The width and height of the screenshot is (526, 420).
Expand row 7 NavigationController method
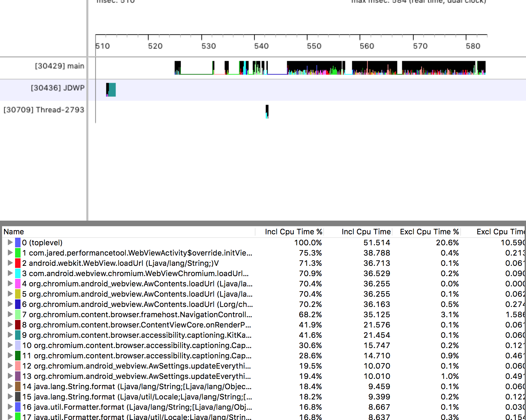click(x=10, y=314)
